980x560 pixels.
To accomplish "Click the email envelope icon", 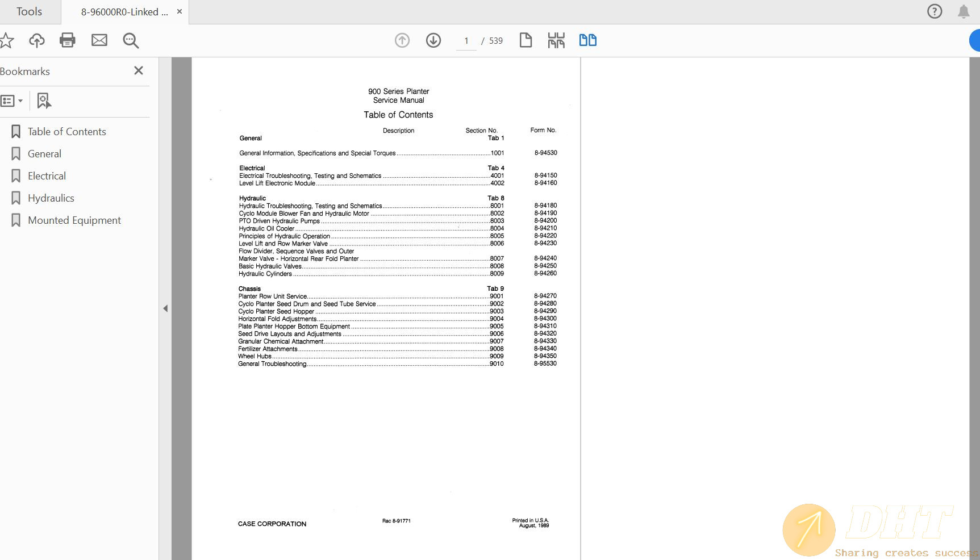I will click(99, 40).
